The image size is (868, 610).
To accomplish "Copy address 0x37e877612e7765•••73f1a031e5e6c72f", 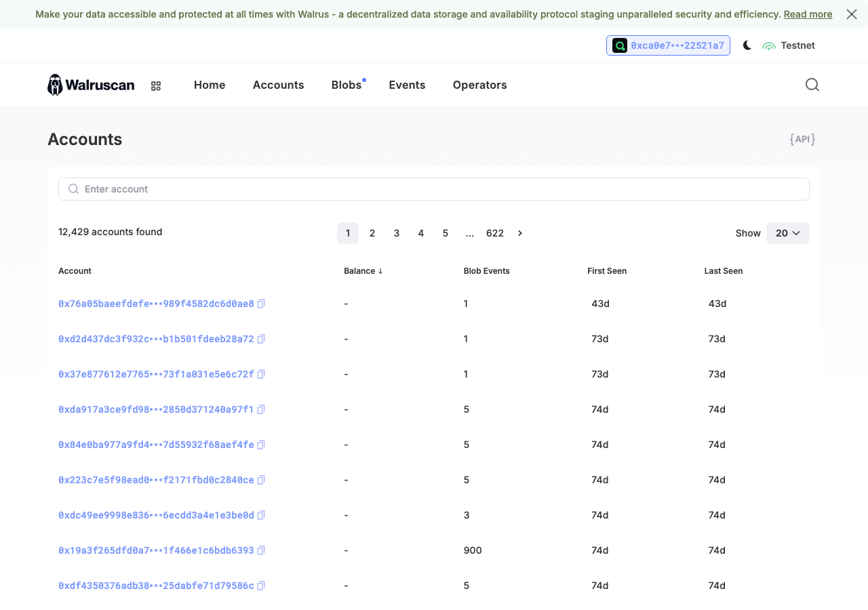I will click(261, 374).
